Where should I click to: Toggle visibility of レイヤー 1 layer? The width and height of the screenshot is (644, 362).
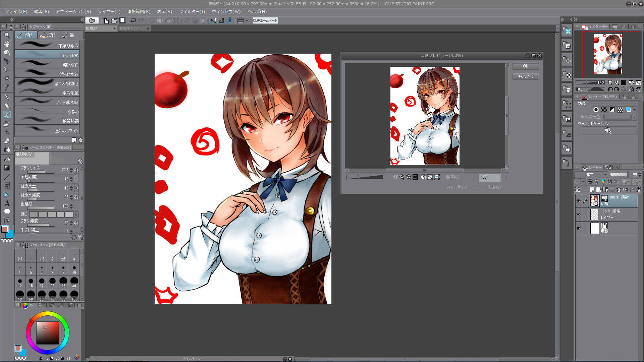click(578, 215)
